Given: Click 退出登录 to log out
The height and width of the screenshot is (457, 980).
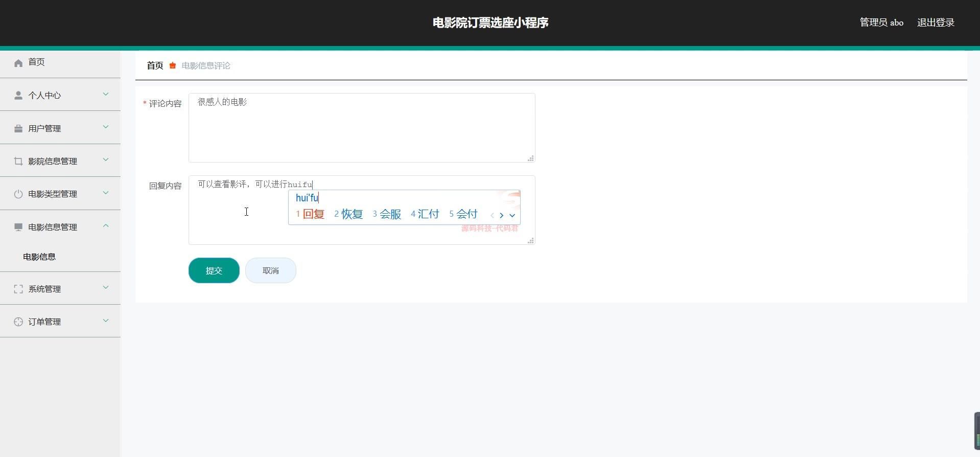Looking at the screenshot, I should click(x=936, y=22).
